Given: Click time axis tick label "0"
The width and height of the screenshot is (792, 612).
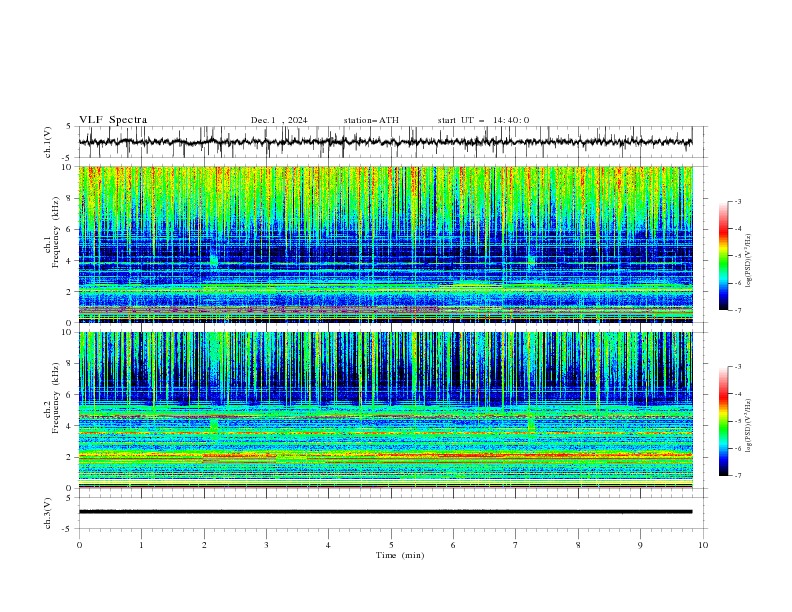Looking at the screenshot, I should (79, 545).
